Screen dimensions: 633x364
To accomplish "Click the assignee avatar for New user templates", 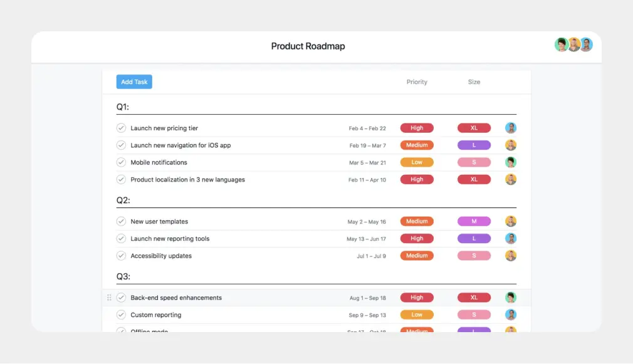I will pos(511,221).
